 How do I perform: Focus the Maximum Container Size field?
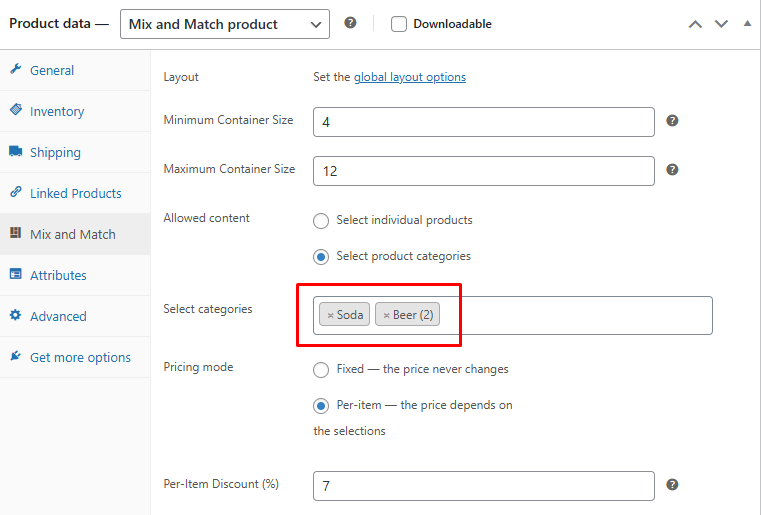(x=484, y=171)
